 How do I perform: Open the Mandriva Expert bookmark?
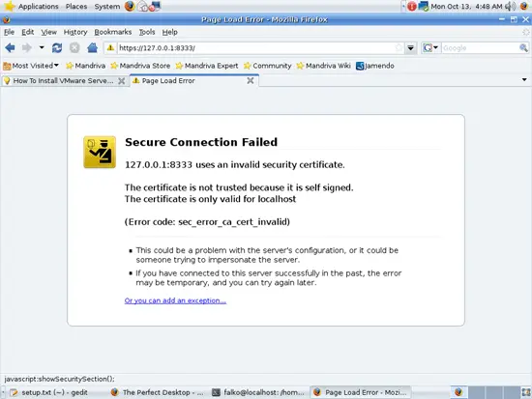[x=207, y=66]
